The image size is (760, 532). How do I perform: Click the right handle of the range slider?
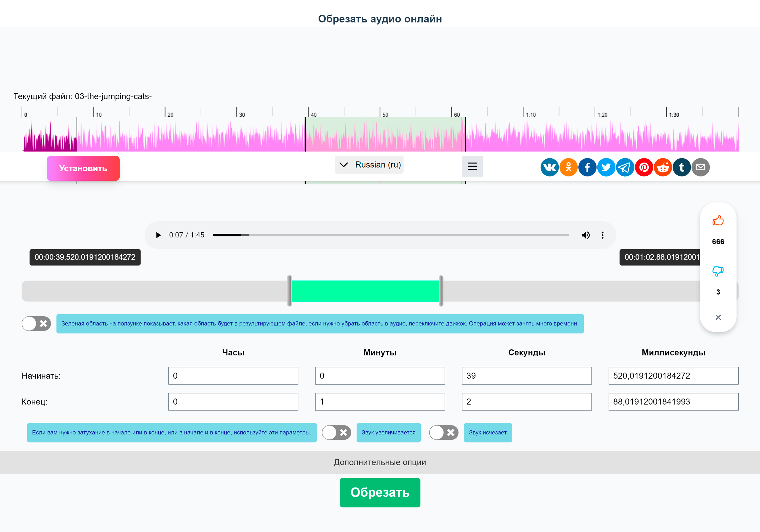click(x=441, y=291)
